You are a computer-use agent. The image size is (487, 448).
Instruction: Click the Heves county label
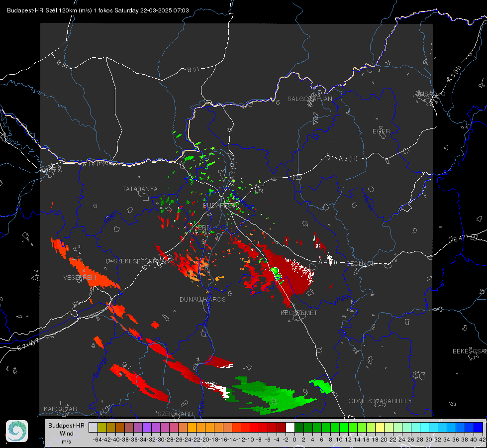(x=368, y=202)
